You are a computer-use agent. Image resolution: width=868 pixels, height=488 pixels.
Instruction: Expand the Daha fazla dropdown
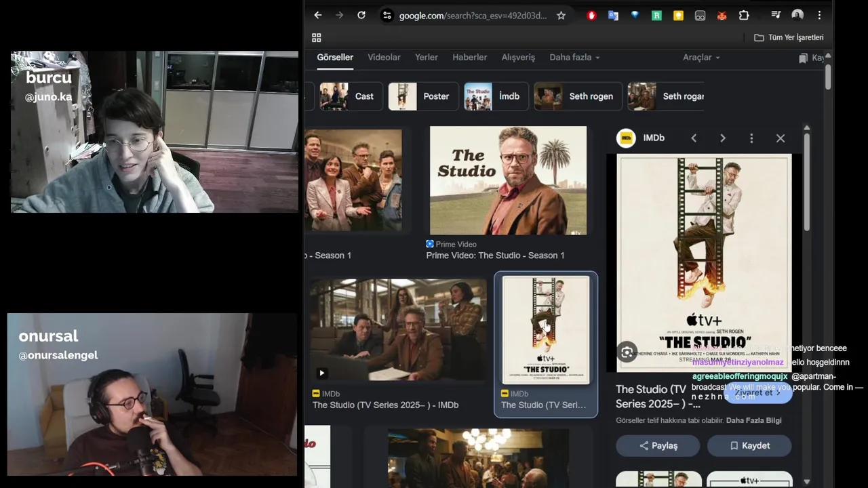tap(574, 58)
